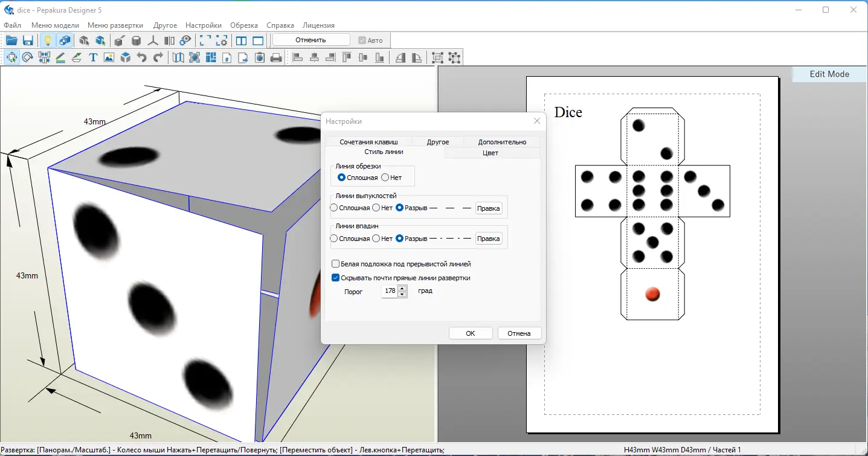
Task: Open the Меню развертки menu
Action: [115, 25]
